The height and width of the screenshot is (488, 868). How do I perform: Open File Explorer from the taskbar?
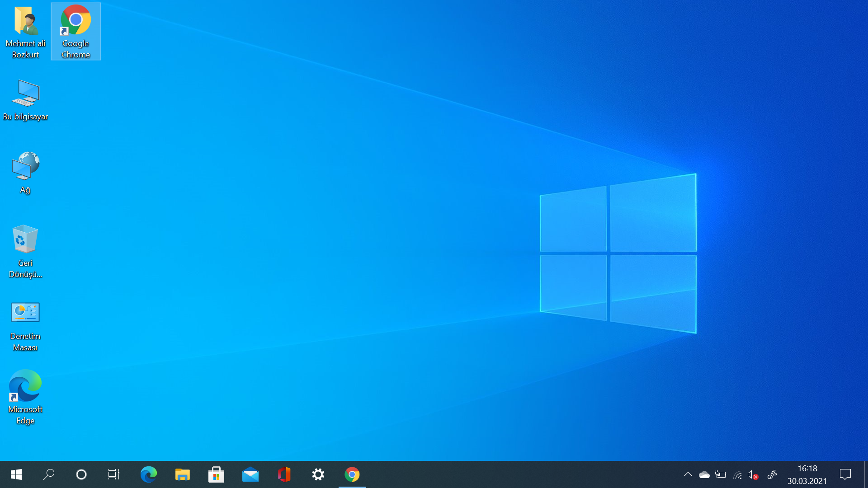pos(183,474)
